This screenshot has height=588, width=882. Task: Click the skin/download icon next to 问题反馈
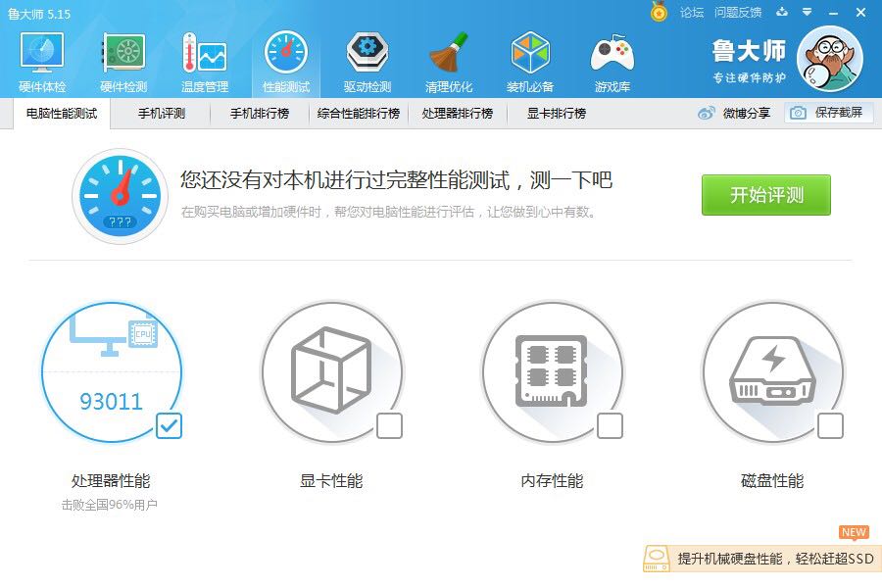point(782,12)
